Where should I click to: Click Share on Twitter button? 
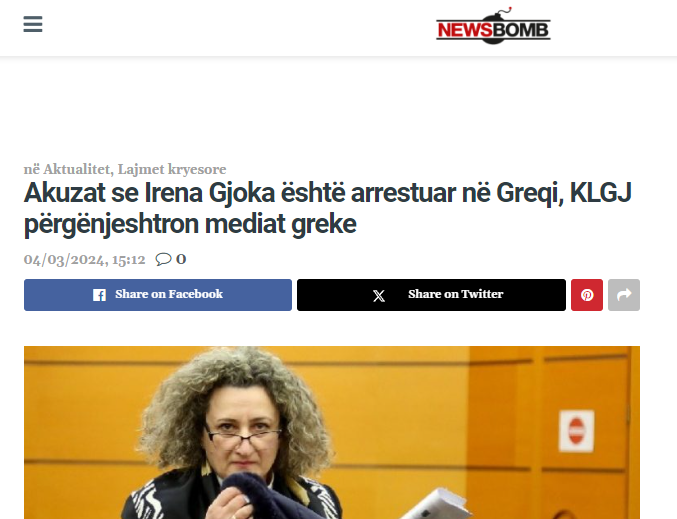click(431, 295)
